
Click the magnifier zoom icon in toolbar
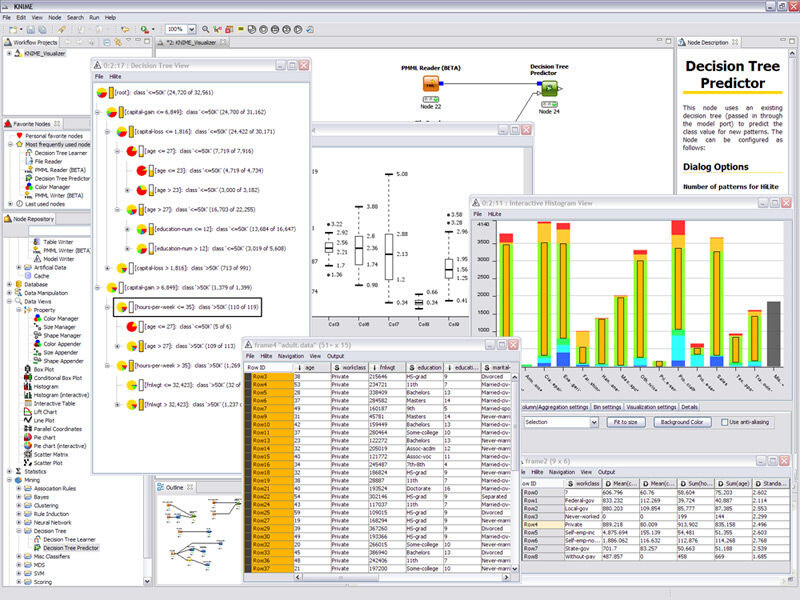click(x=206, y=30)
